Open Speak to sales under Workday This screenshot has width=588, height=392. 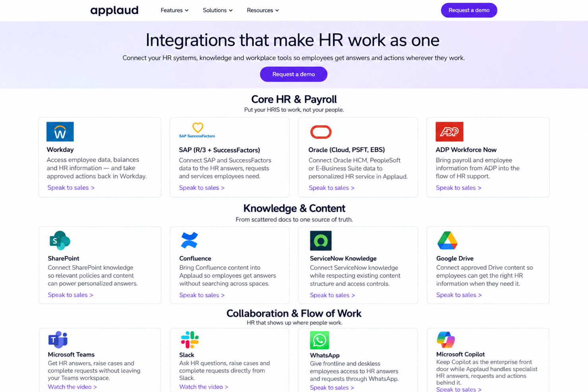(x=71, y=187)
